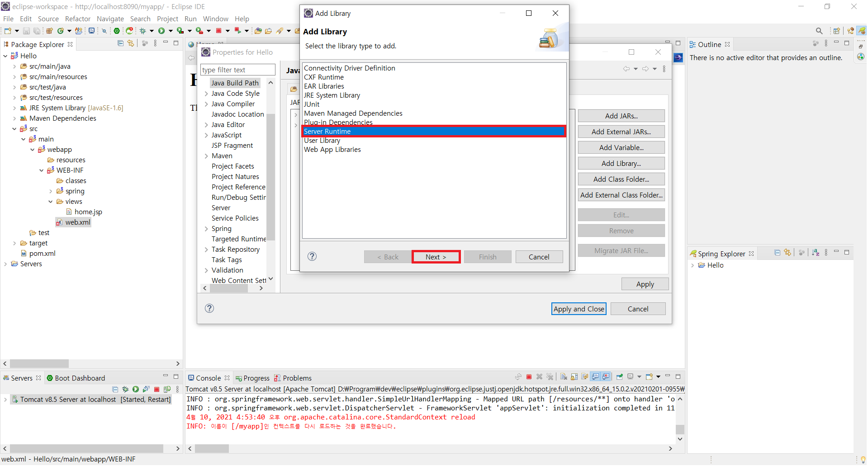This screenshot has width=868, height=466.
Task: Toggle Word Wrap icon in Console toolbar
Action: coord(584,377)
